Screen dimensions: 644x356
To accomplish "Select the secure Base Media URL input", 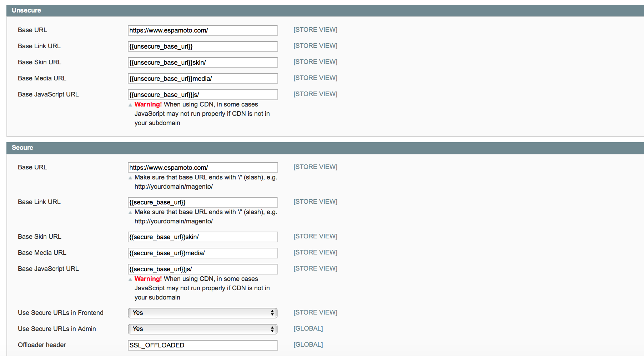I will point(202,253).
